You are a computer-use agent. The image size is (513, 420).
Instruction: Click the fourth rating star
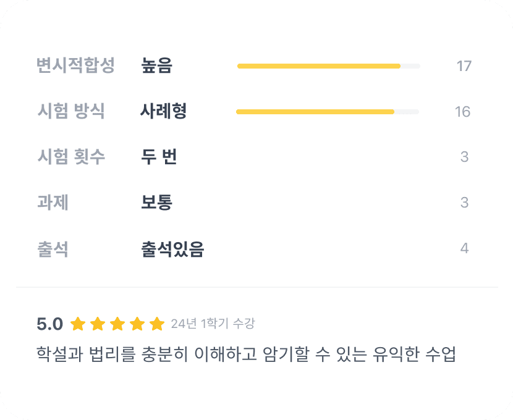click(x=137, y=324)
